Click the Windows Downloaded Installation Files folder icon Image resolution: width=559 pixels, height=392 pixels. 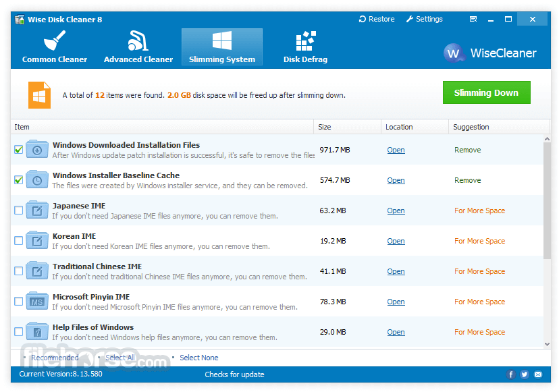tap(37, 149)
